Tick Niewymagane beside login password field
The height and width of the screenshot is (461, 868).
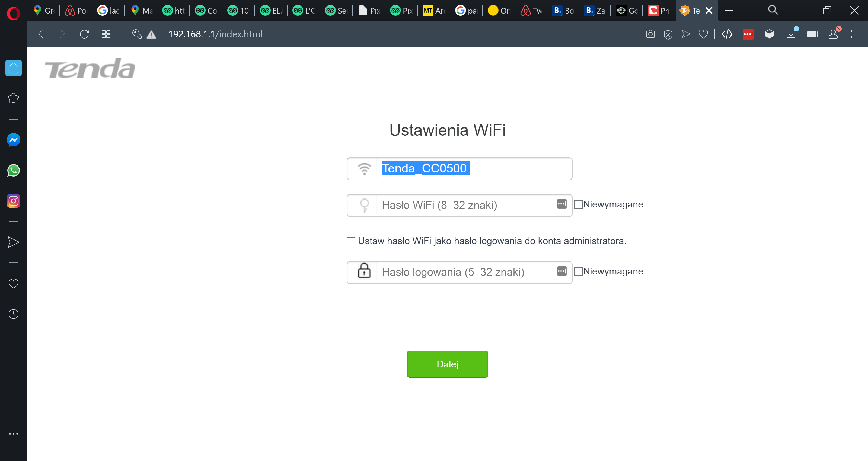pyautogui.click(x=578, y=272)
